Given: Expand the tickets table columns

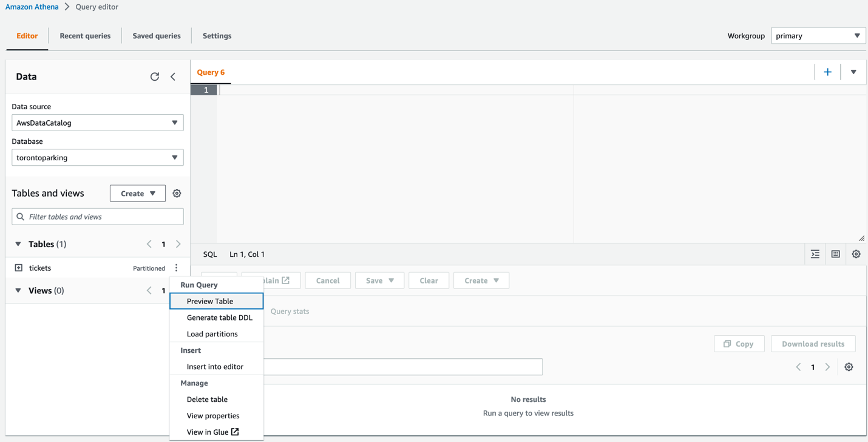Looking at the screenshot, I should point(19,268).
